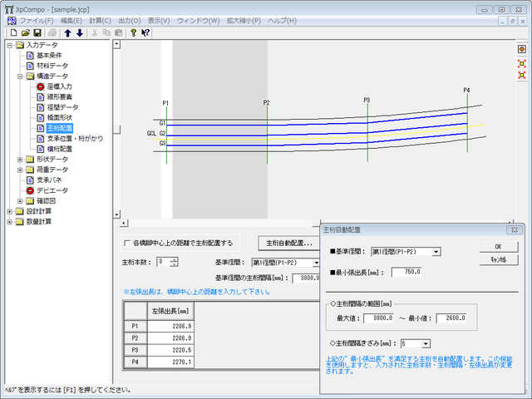Click the 最小張出長 input field

pyautogui.click(x=407, y=272)
